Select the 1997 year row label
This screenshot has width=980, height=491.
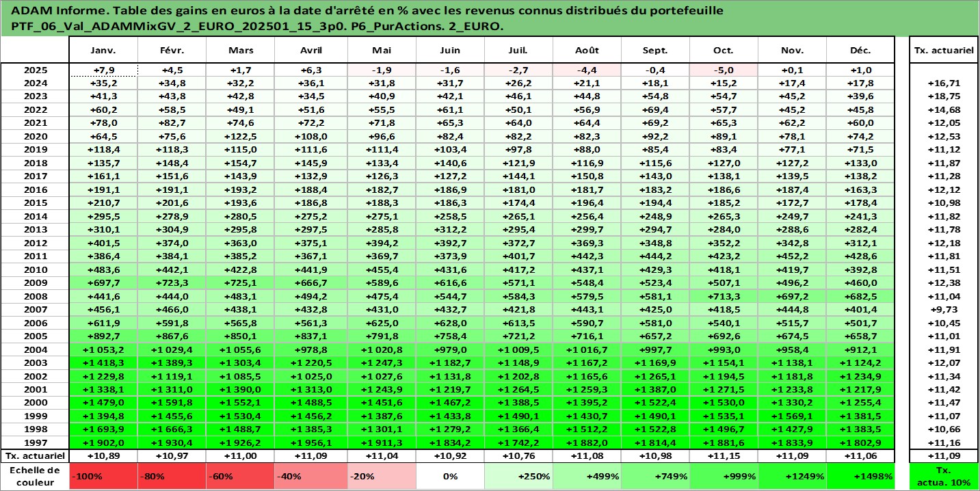35,442
